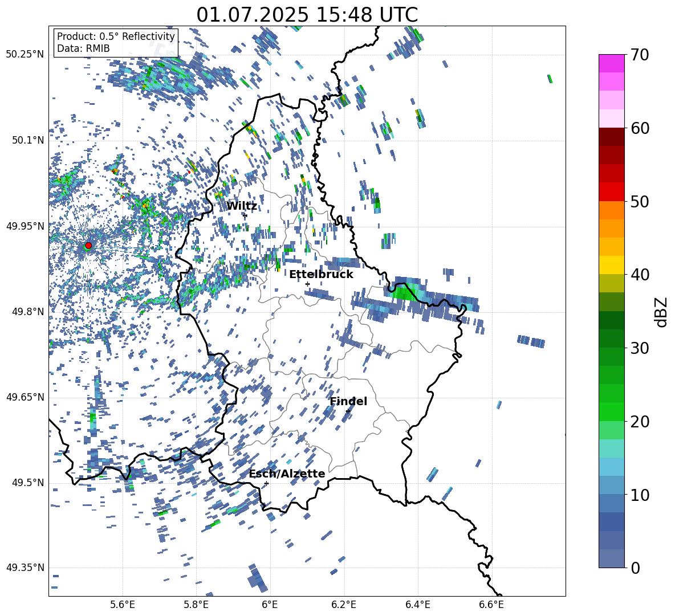Click the 40 value on the colorbar
The height and width of the screenshot is (616, 675).
pos(640,275)
